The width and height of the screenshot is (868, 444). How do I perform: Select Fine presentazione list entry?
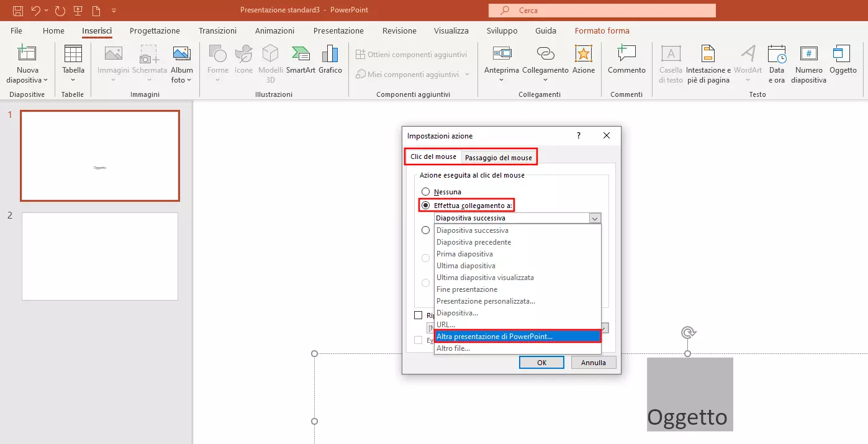coord(518,289)
